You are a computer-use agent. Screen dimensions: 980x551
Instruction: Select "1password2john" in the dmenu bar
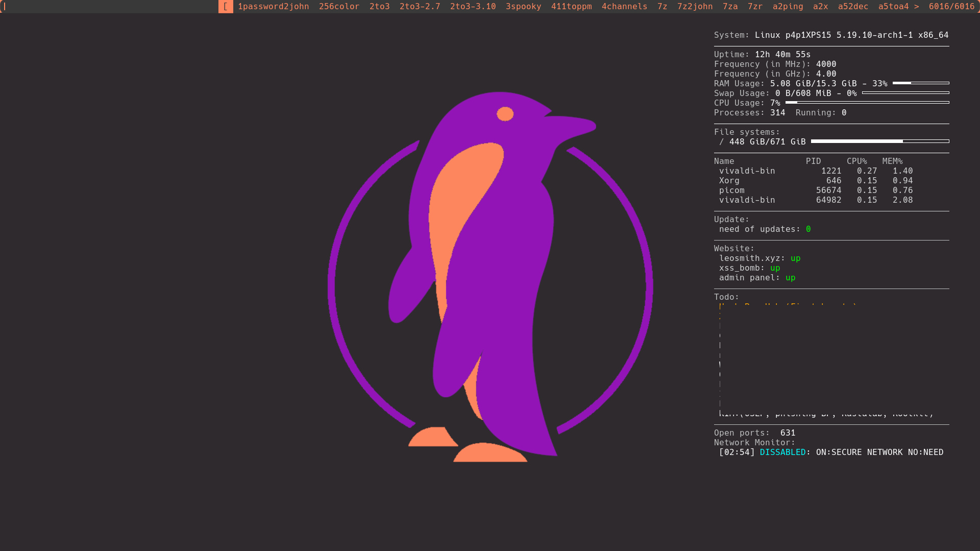(x=273, y=7)
